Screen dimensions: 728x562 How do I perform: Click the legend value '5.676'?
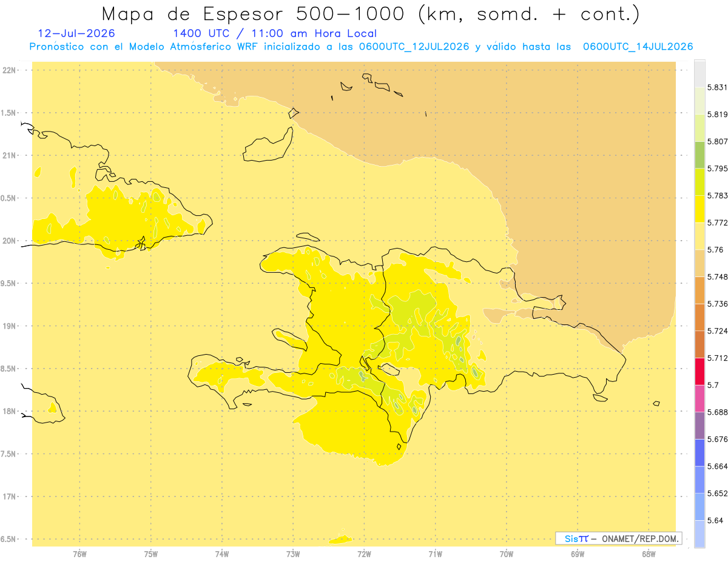pos(718,439)
